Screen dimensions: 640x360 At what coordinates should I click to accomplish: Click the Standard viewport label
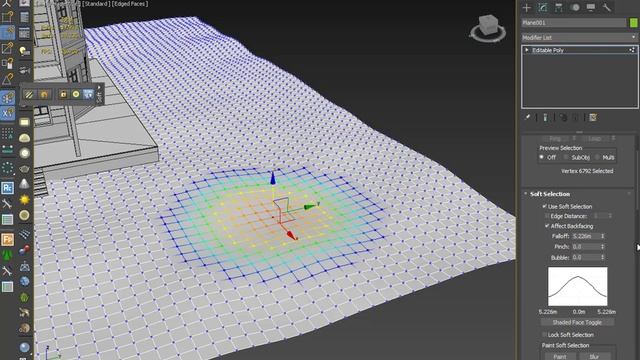[x=96, y=4]
